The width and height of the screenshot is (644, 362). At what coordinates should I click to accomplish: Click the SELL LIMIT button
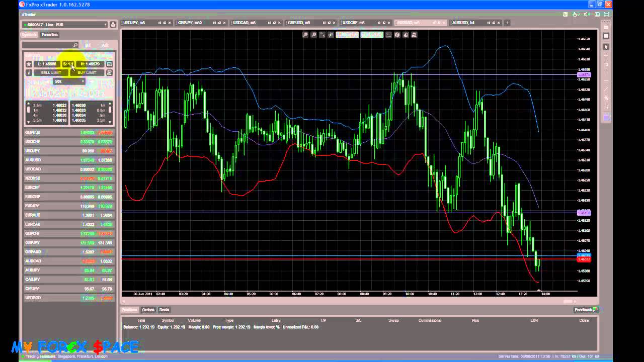point(51,72)
